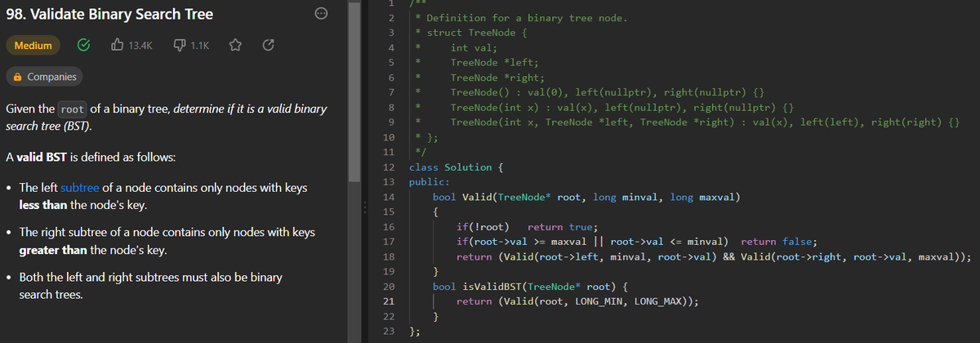Open the locked Companies tag
This screenshot has width=980, height=343.
(x=45, y=77)
